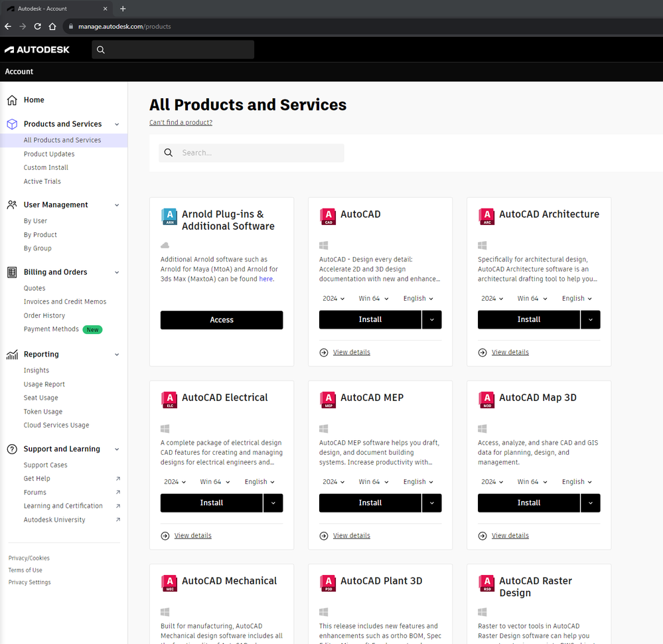663x644 pixels.
Task: Click the arrow icon beside AutoCAD View details
Action: (x=324, y=353)
